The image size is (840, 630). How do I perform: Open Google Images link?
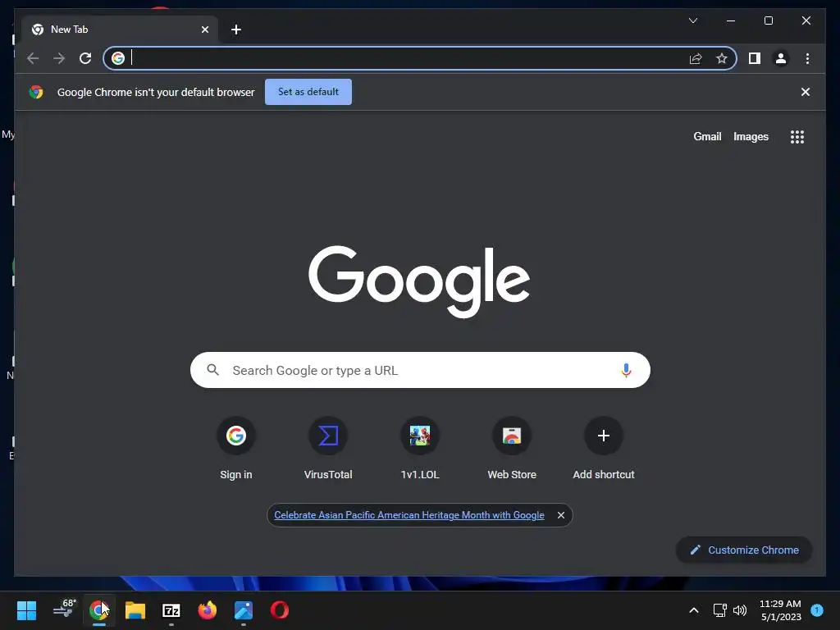(751, 137)
